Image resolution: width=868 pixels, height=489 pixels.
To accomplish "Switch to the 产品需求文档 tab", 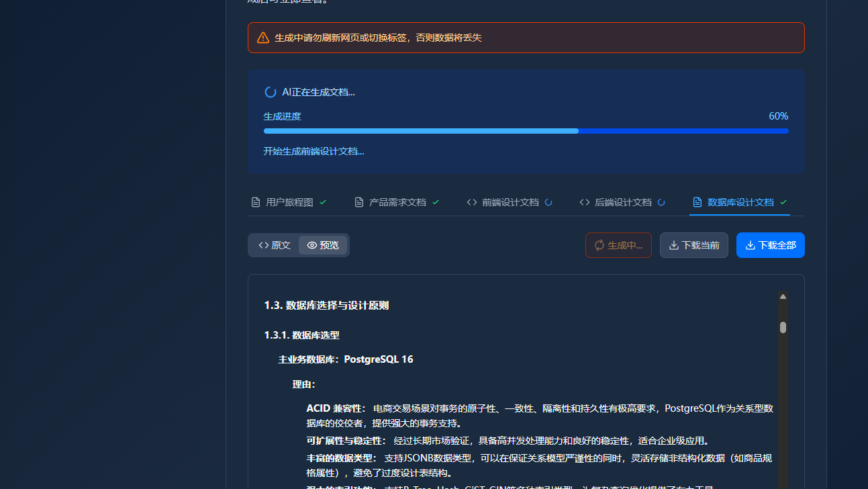I will click(397, 202).
